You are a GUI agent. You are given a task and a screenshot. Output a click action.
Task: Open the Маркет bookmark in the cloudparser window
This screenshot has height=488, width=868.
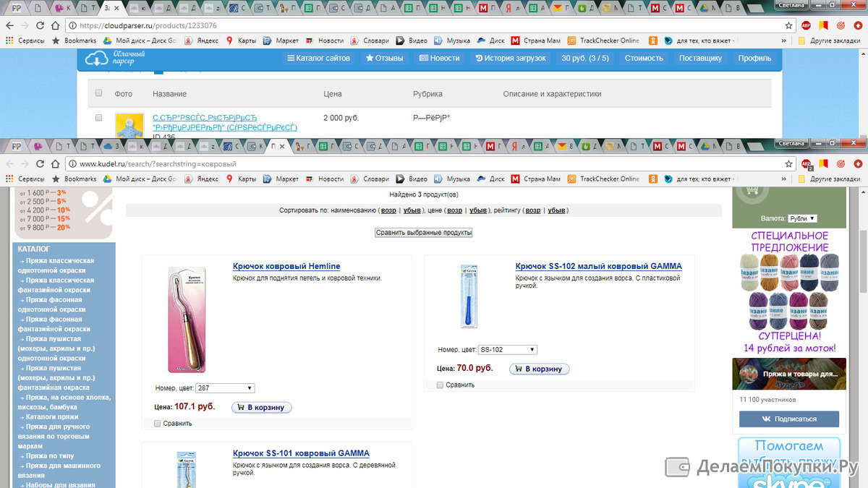tap(281, 40)
